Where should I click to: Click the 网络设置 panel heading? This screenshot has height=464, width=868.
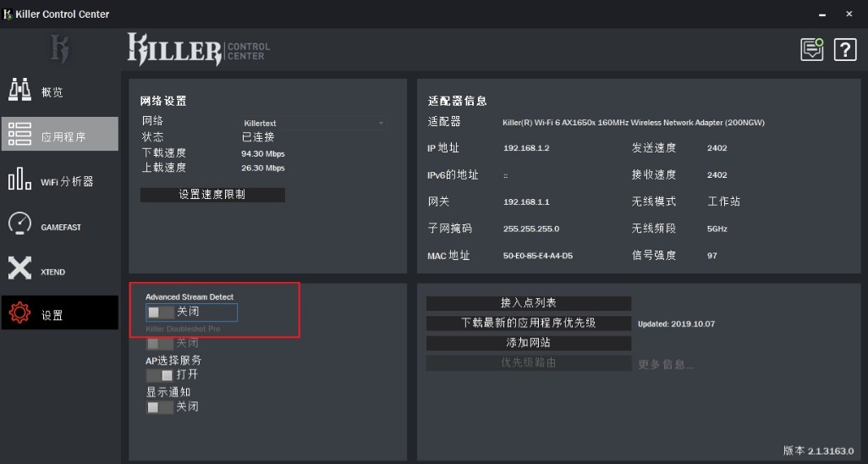[163, 101]
